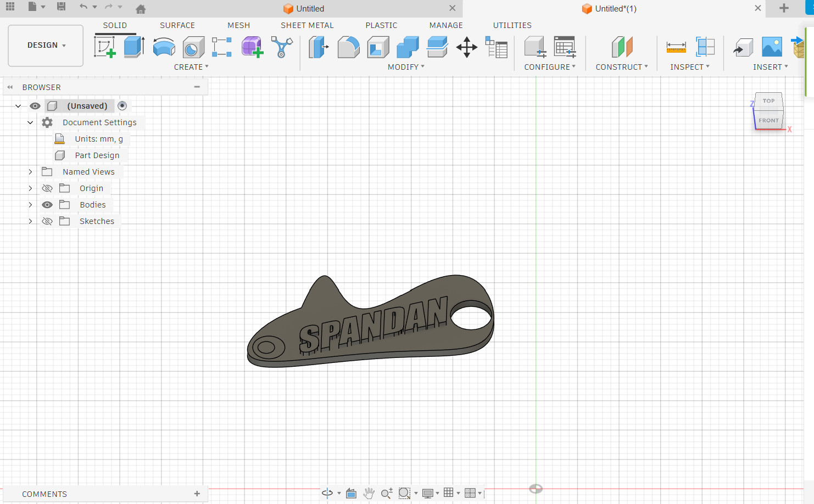Screen dimensions: 814x504
Task: Click the Insert Canvas image icon
Action: 772,47
